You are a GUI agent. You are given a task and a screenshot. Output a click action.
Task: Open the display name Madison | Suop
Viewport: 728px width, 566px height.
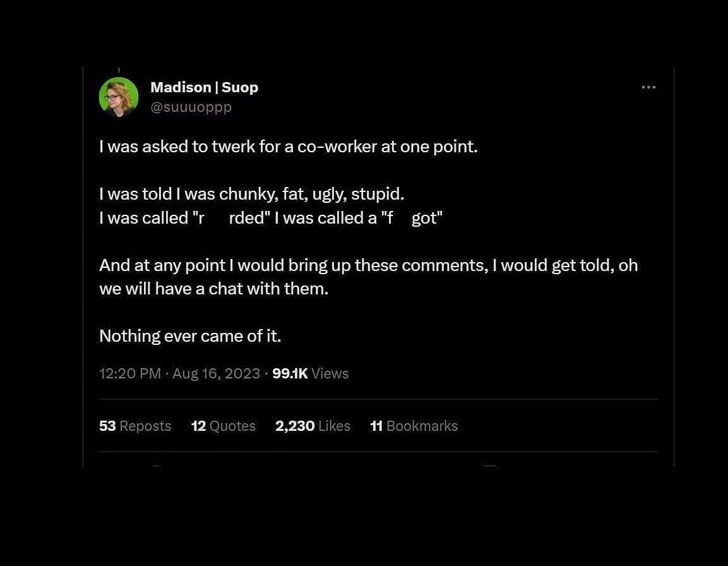[204, 87]
